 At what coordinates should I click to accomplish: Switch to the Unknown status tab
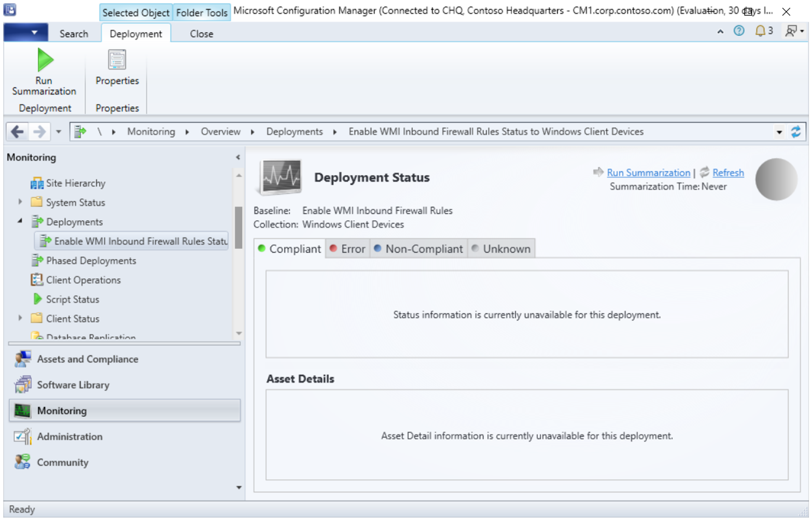501,249
